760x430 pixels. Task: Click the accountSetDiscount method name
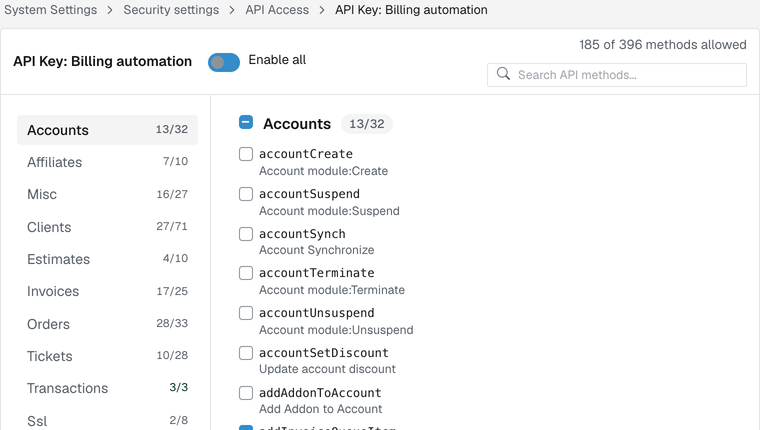pyautogui.click(x=324, y=353)
